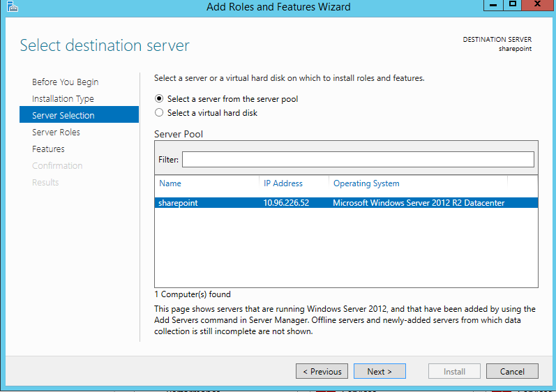
Task: Cancel the Add Roles and Features Wizard
Action: 512,371
